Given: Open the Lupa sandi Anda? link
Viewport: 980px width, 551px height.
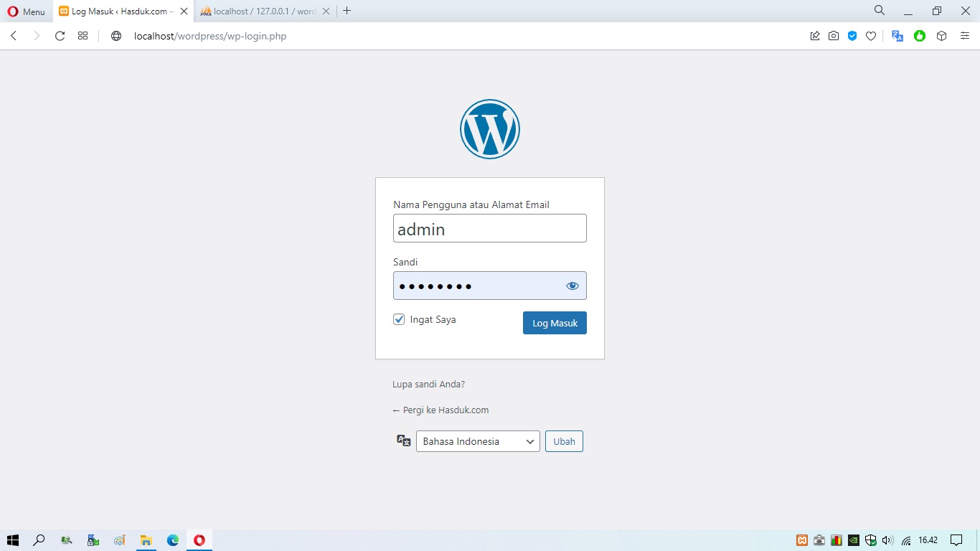Looking at the screenshot, I should pos(428,384).
